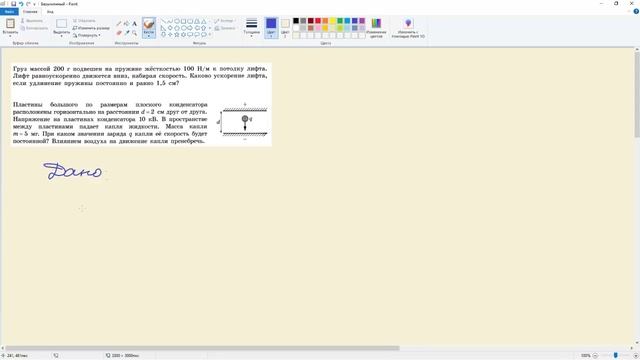Screen dimensions: 640x360
Task: Choose the five-point star shape
Action: (177, 35)
